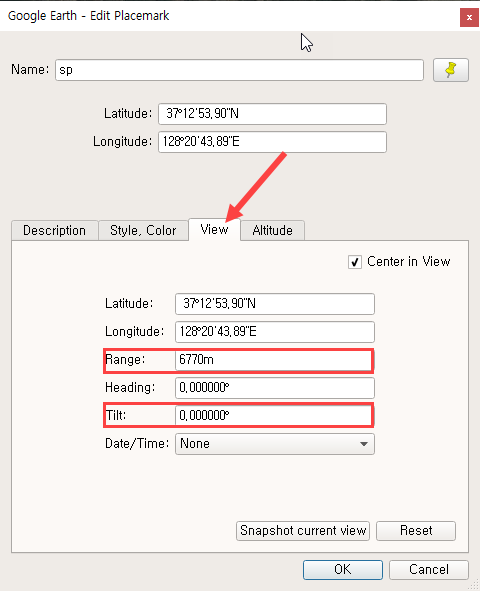Click the Heading: label

[130, 387]
